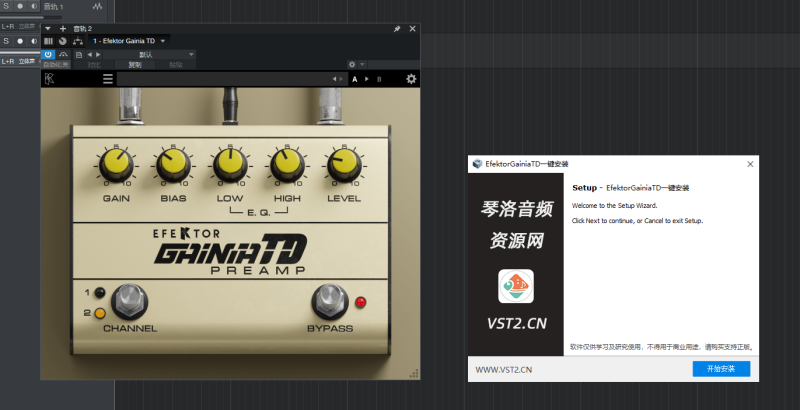The height and width of the screenshot is (410, 800).
Task: Select the 复制 tab
Action: (x=135, y=65)
